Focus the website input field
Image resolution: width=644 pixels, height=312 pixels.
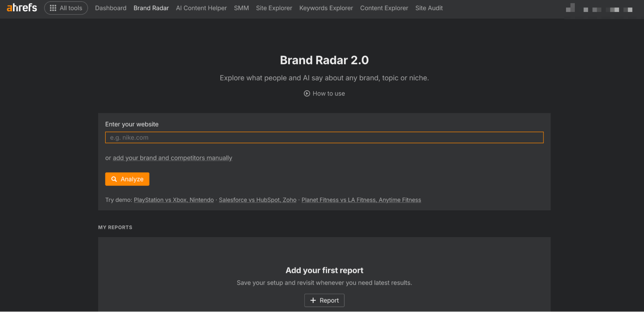pos(324,137)
